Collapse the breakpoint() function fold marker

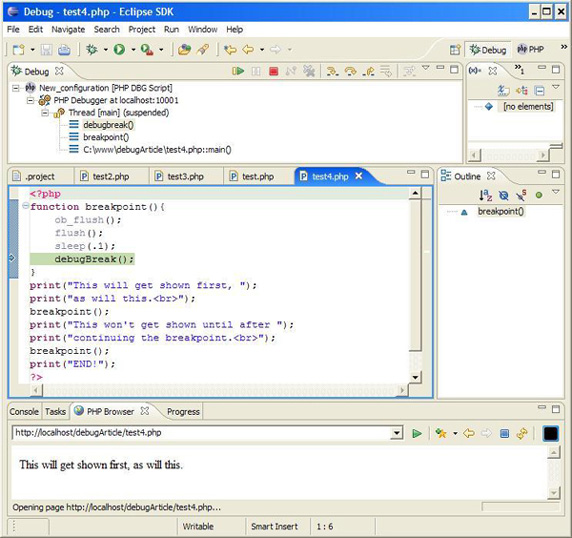(26, 206)
